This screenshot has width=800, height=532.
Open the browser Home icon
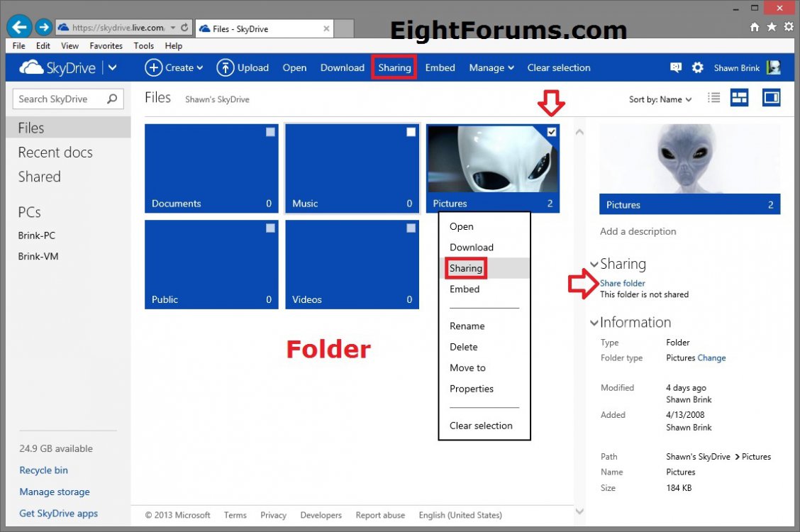pos(755,27)
